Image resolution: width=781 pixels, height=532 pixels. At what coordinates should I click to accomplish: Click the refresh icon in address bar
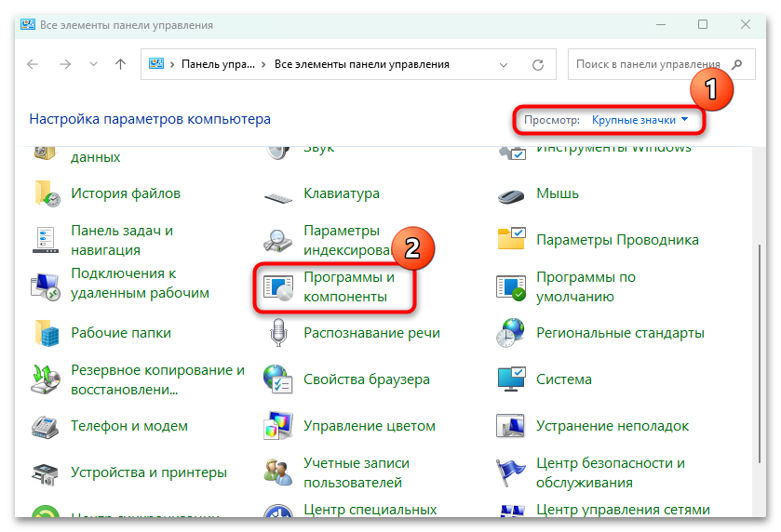[x=538, y=65]
